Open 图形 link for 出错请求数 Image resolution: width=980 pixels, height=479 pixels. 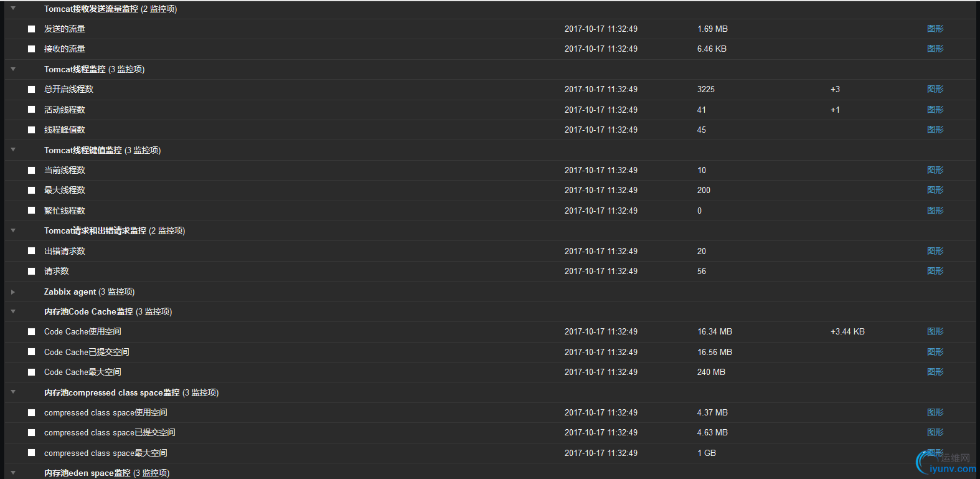click(935, 251)
